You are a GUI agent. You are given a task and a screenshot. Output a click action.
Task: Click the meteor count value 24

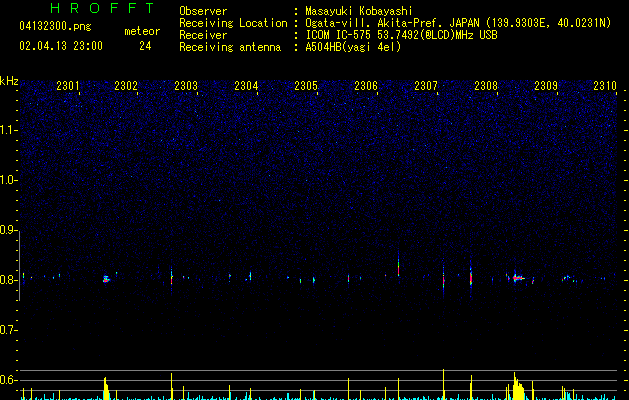(145, 46)
